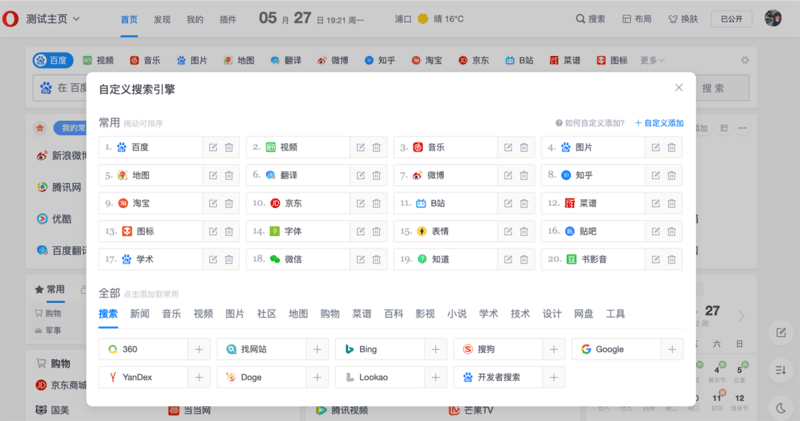
Task: Close the 自定义搜索引擎 dialog
Action: point(679,88)
